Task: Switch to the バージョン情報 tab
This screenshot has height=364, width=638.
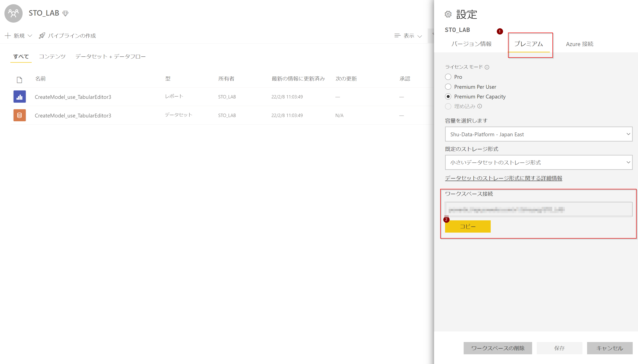Action: [x=471, y=44]
